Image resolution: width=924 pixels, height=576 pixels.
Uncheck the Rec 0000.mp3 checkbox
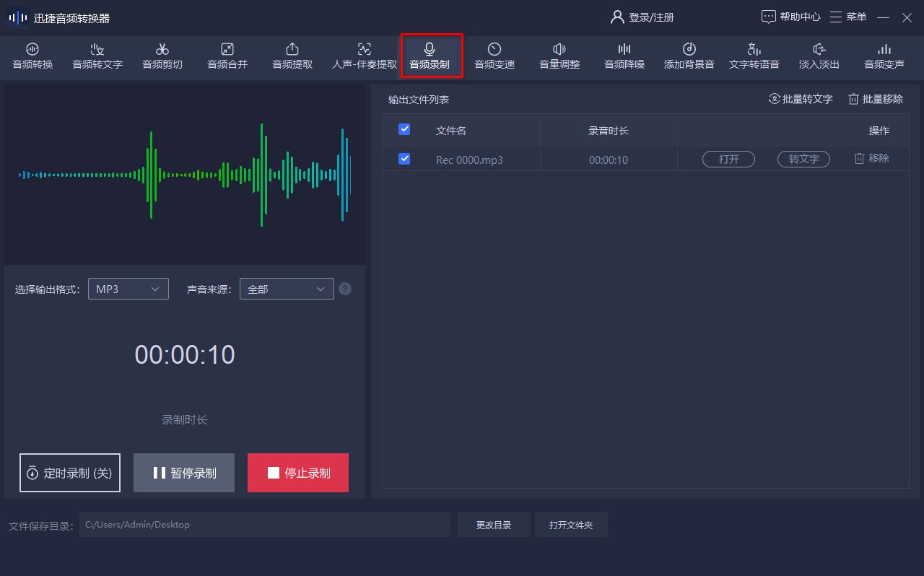tap(404, 159)
